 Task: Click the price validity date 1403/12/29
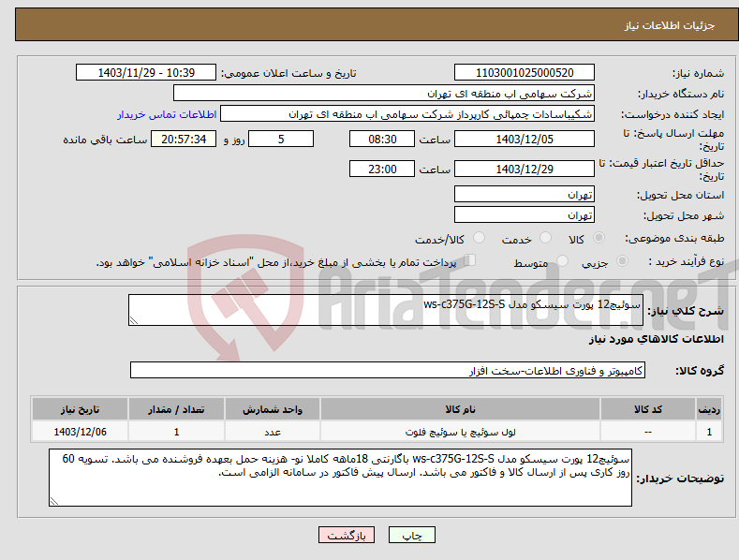(x=525, y=169)
